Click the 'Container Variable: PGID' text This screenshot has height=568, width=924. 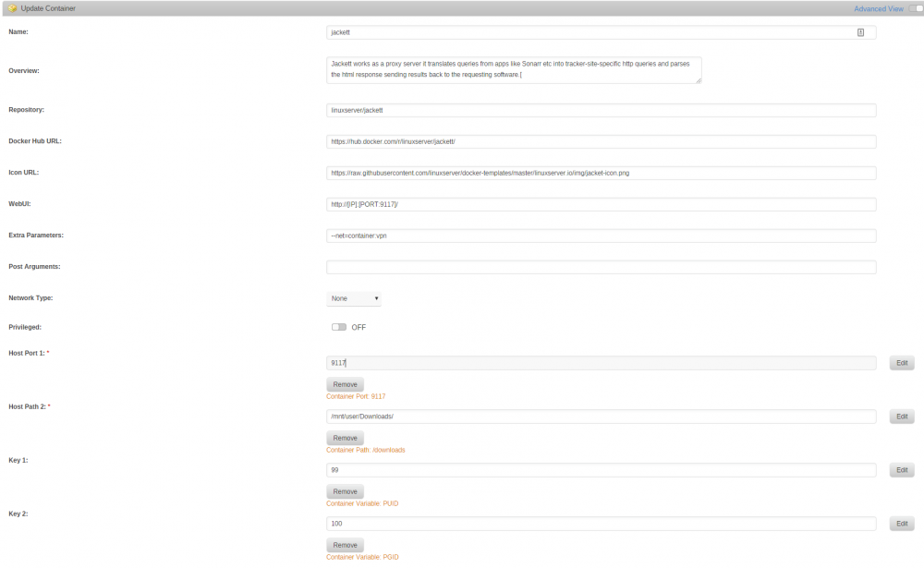[x=362, y=558]
